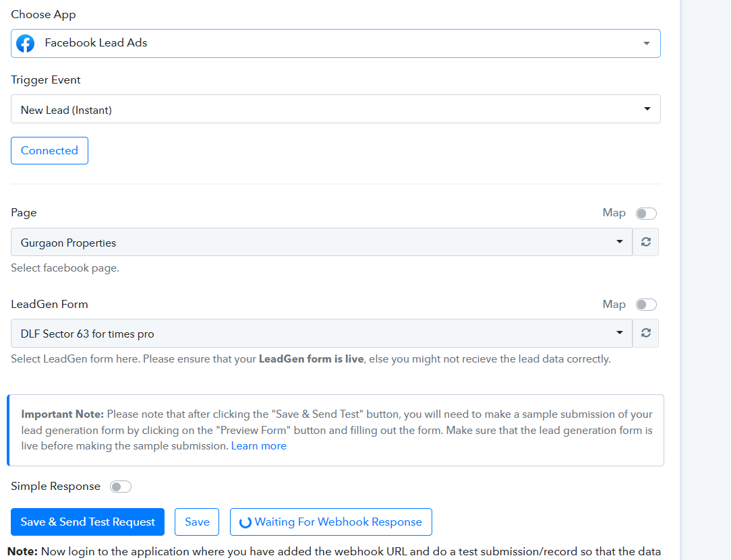731x560 pixels.
Task: Expand the Trigger Event dropdown arrow
Action: (647, 109)
